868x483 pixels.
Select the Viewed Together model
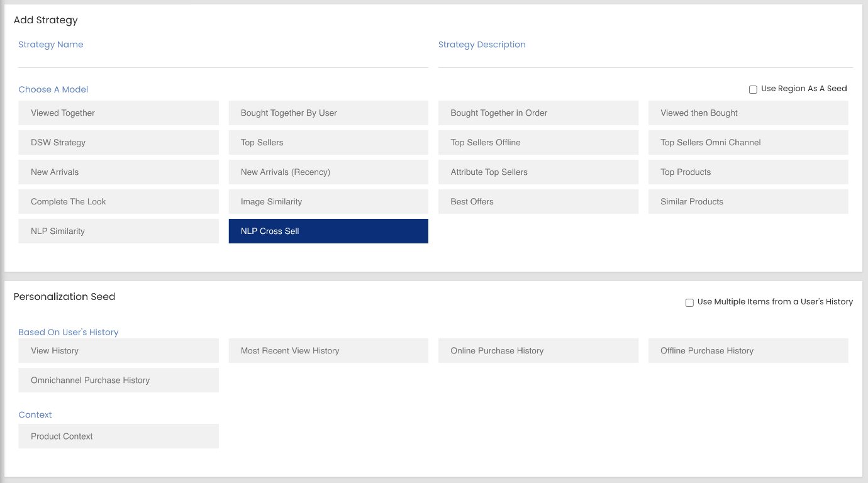point(118,113)
